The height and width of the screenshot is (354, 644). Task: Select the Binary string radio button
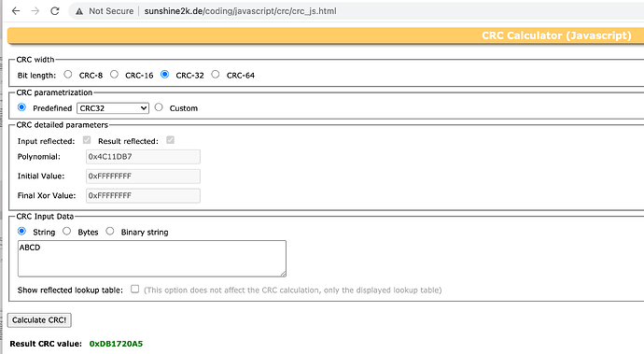(x=109, y=231)
